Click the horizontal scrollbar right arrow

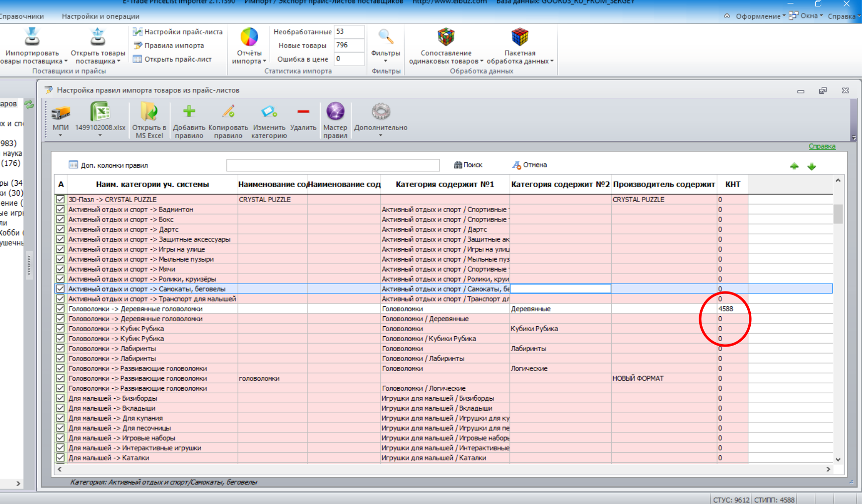pyautogui.click(x=828, y=469)
